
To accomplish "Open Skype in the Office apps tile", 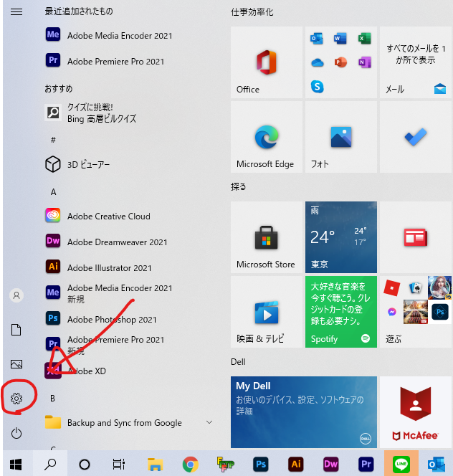I will (317, 87).
